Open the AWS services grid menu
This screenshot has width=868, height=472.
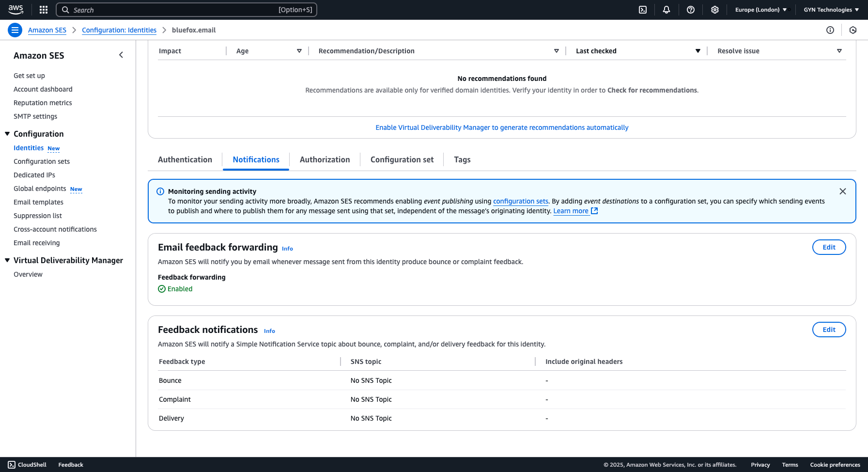[x=43, y=10]
